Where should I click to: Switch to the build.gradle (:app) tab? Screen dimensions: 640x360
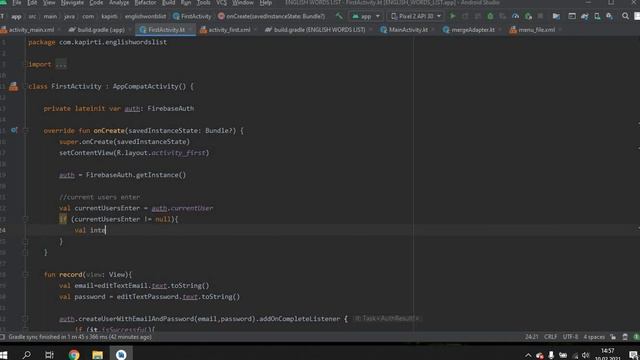(100, 30)
